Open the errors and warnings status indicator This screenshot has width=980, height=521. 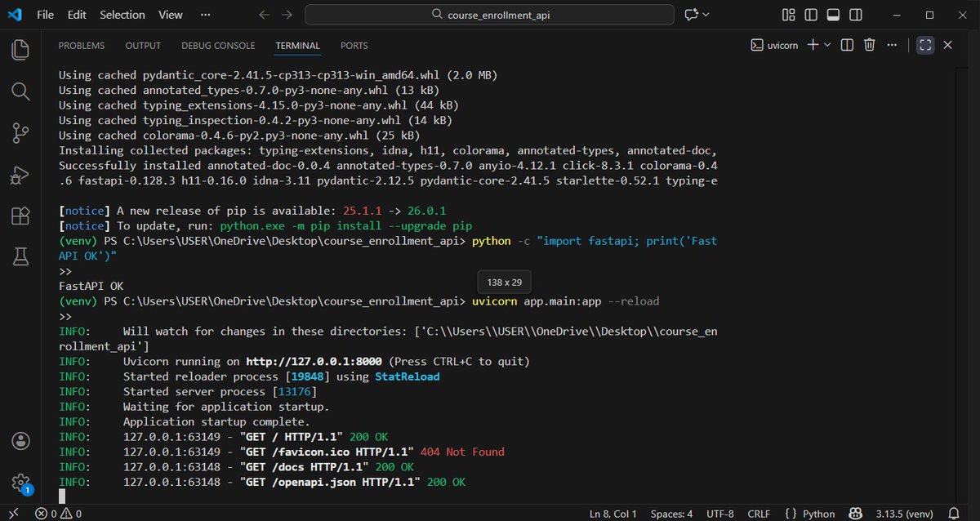coord(58,514)
